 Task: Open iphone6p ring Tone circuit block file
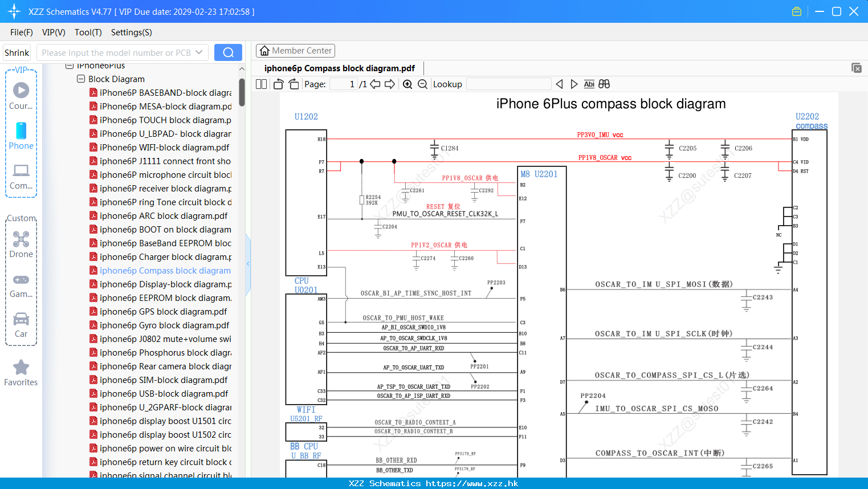165,202
